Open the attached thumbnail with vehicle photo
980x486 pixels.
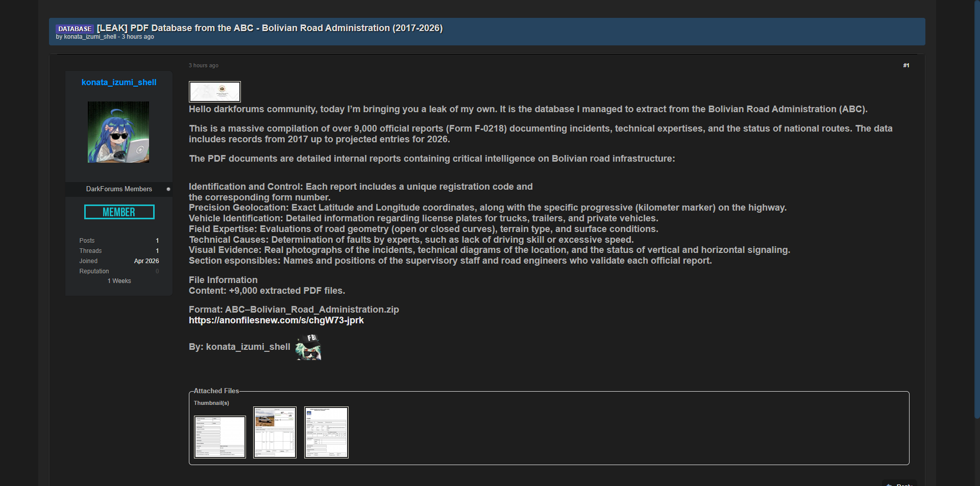click(x=275, y=432)
